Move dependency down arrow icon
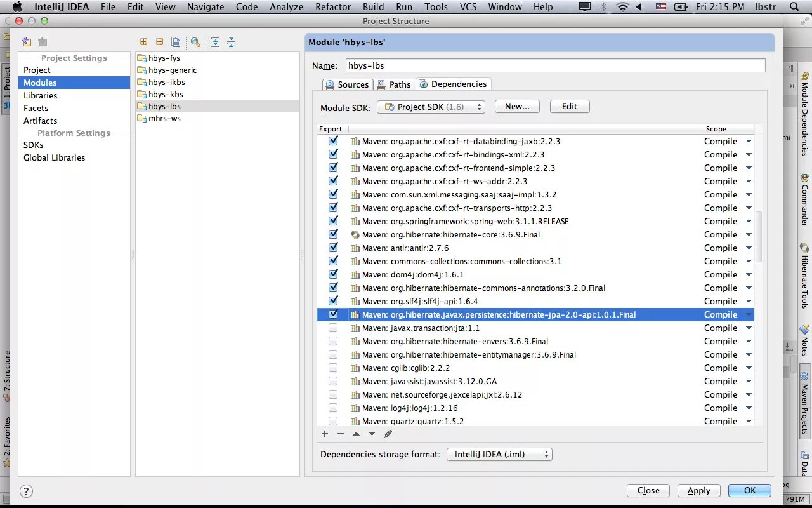Viewport: 812px width, 508px height. (372, 434)
